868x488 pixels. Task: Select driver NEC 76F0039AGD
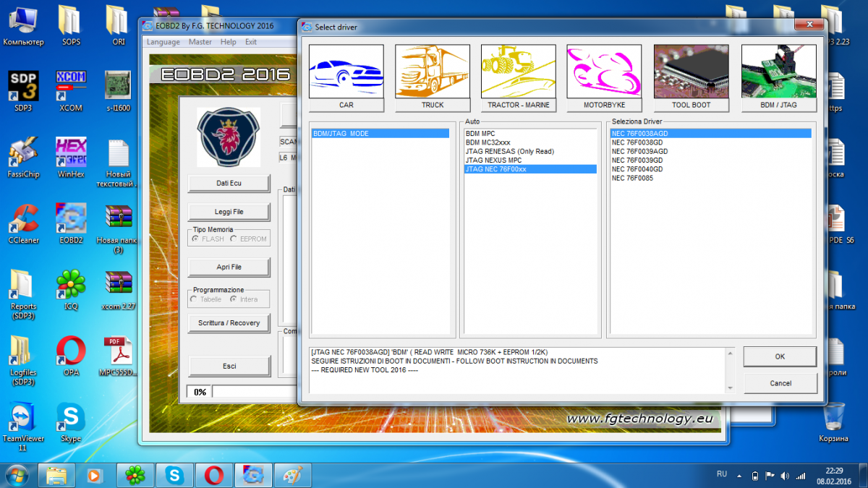pos(710,151)
